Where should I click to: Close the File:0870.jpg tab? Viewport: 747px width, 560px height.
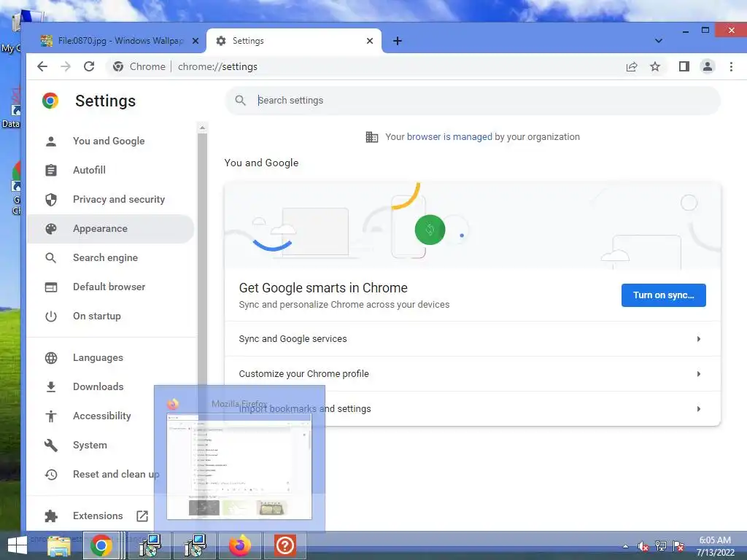click(196, 41)
